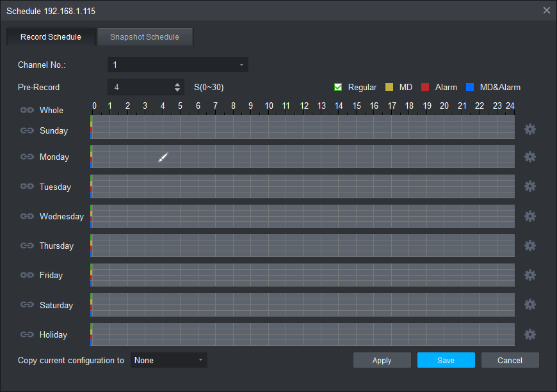Click the gear icon for Monday row
The height and width of the screenshot is (392, 557).
[x=529, y=157]
